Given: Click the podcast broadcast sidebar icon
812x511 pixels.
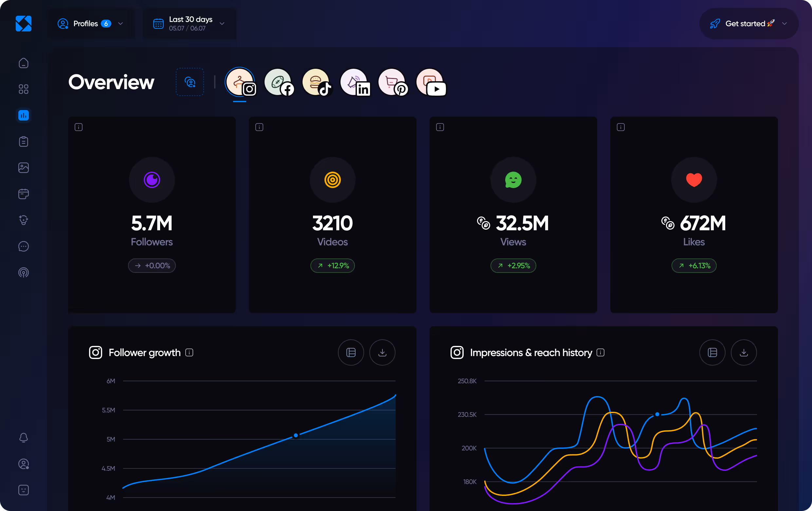Looking at the screenshot, I should tap(24, 273).
